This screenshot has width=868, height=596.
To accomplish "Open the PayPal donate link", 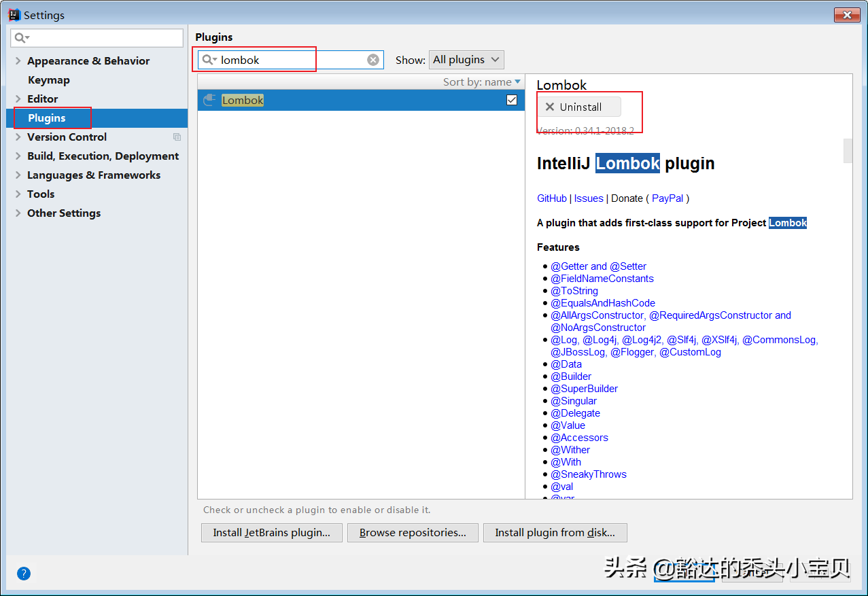I will tap(667, 198).
